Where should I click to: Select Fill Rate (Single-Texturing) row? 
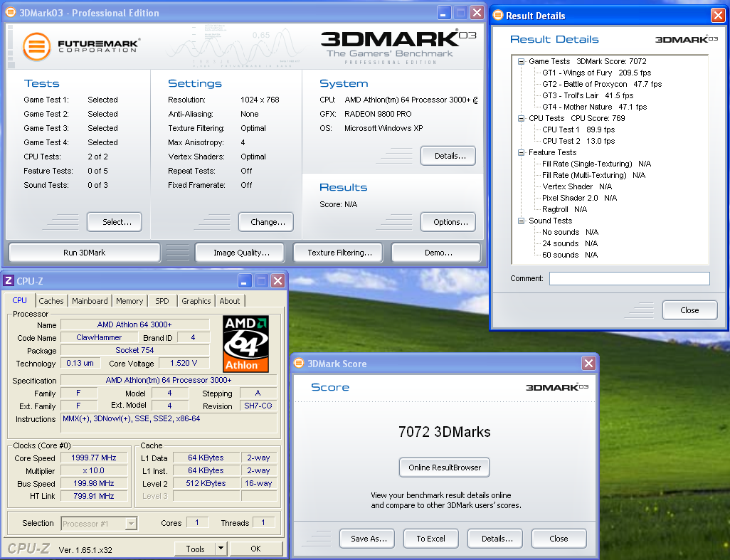coord(596,164)
